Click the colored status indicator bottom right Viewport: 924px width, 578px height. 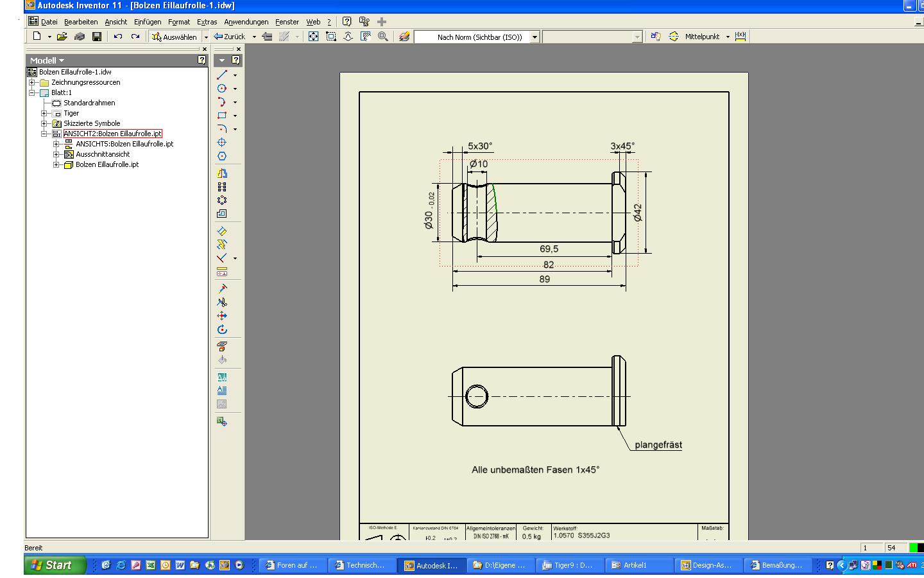(914, 547)
